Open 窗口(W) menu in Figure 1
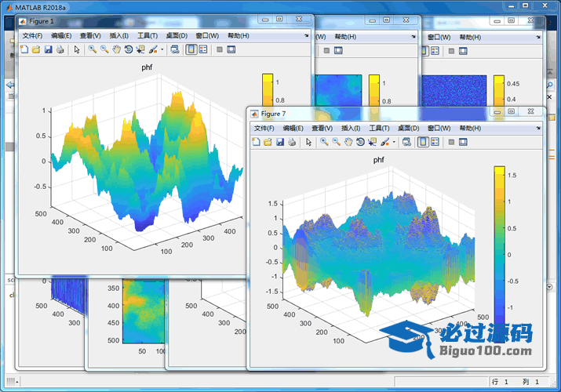Image resolution: width=561 pixels, height=392 pixels. [x=207, y=36]
